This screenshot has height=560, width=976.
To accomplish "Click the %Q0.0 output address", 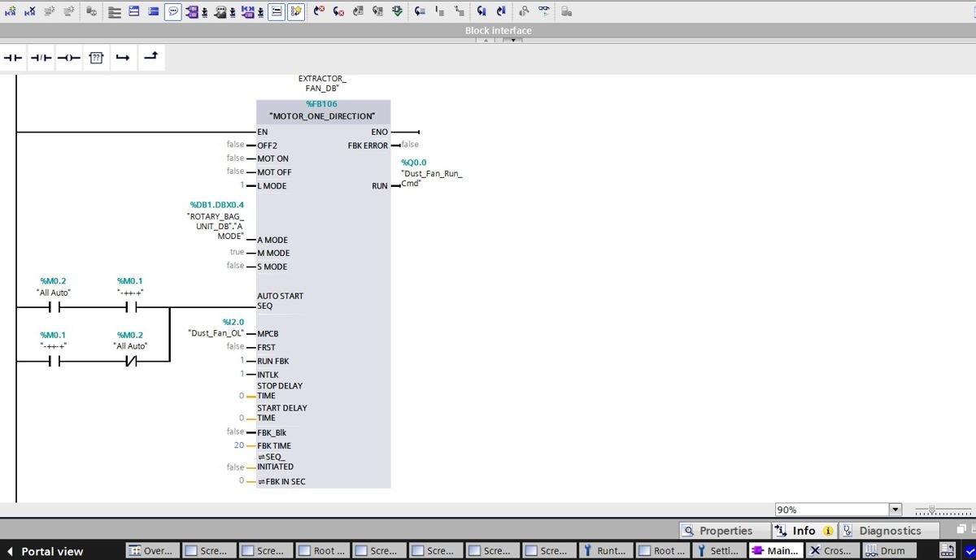I will [414, 163].
